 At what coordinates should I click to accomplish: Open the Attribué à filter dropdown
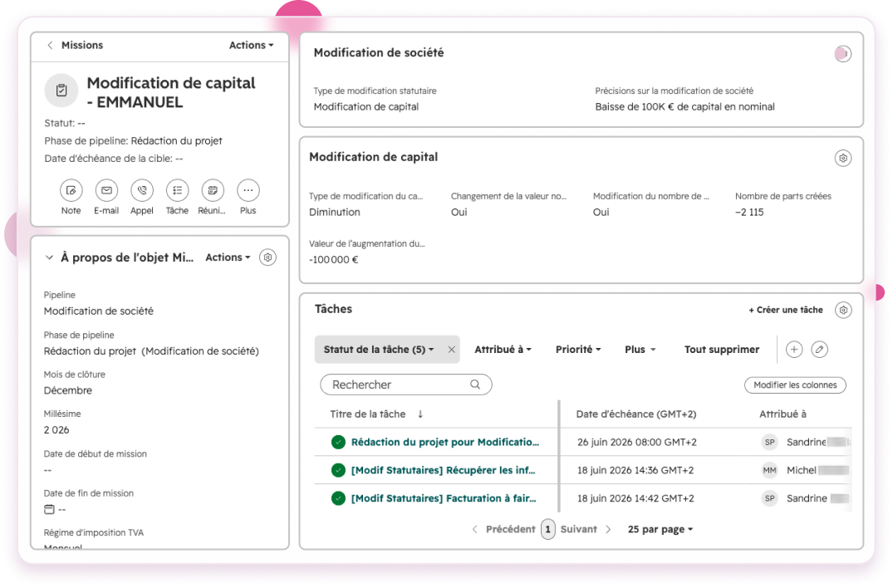[503, 350]
